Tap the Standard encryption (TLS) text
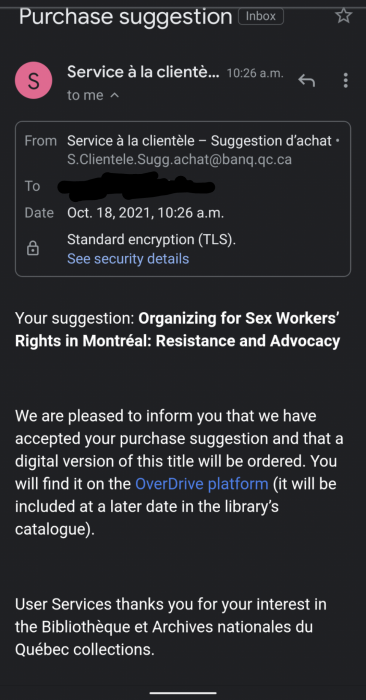The width and height of the screenshot is (366, 700). 151,240
